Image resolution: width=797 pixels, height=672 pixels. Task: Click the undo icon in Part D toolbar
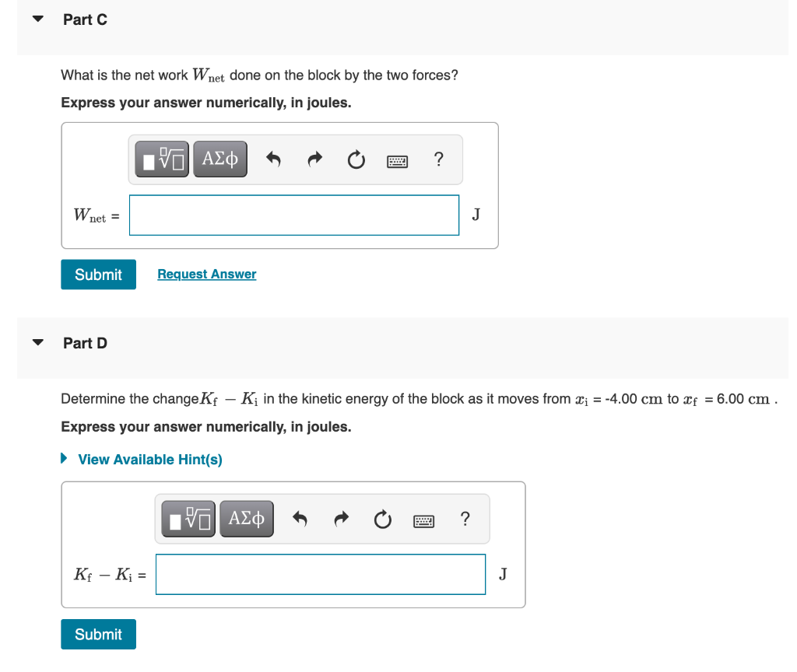pyautogui.click(x=300, y=519)
